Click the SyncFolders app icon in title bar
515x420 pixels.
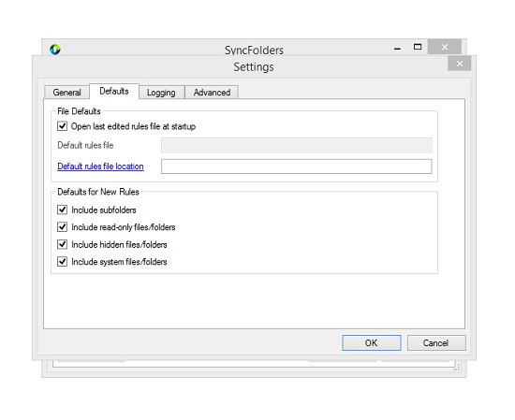coord(55,50)
